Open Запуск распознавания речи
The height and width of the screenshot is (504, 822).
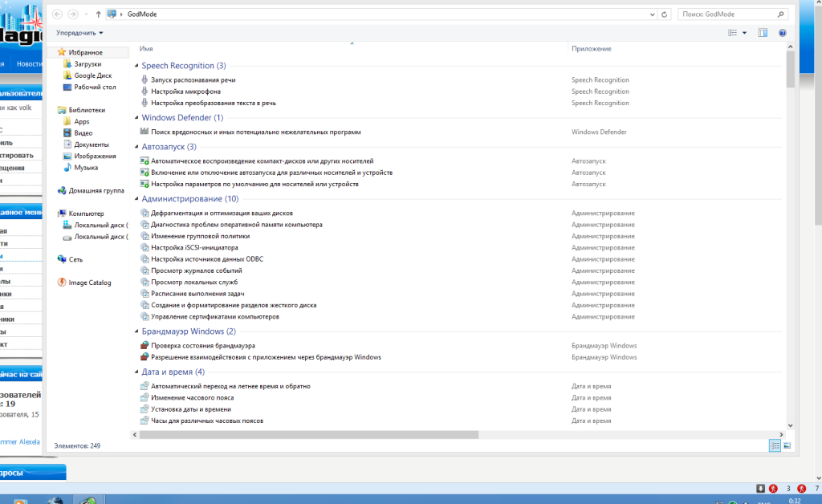193,79
